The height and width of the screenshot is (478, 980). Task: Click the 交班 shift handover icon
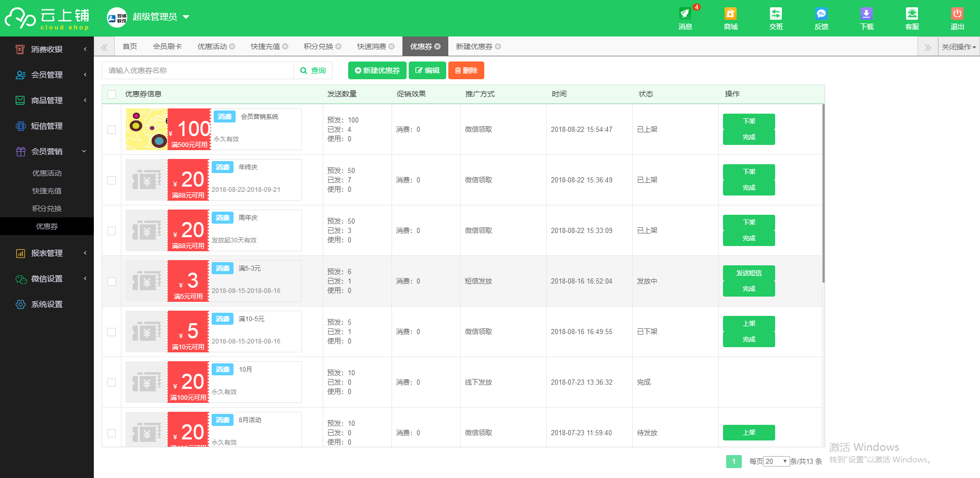pyautogui.click(x=776, y=14)
